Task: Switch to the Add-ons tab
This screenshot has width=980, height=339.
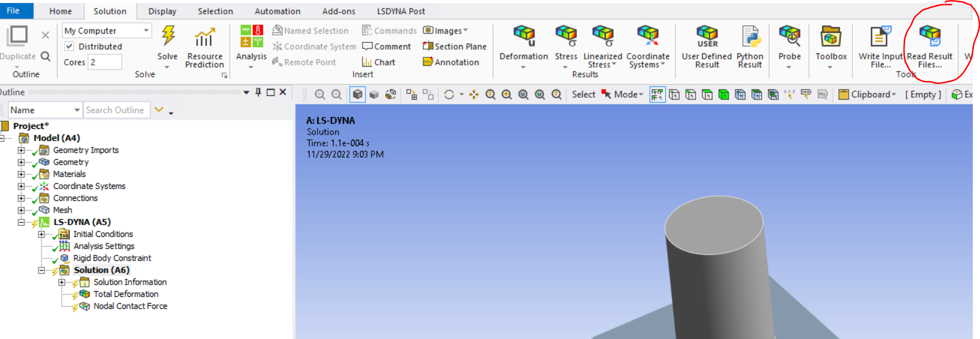Action: (338, 11)
